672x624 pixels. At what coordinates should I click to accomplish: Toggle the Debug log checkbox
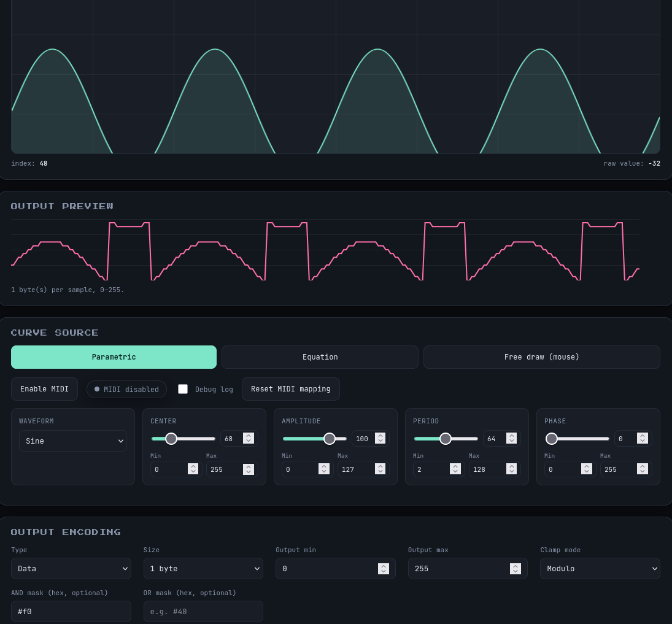[x=183, y=389]
